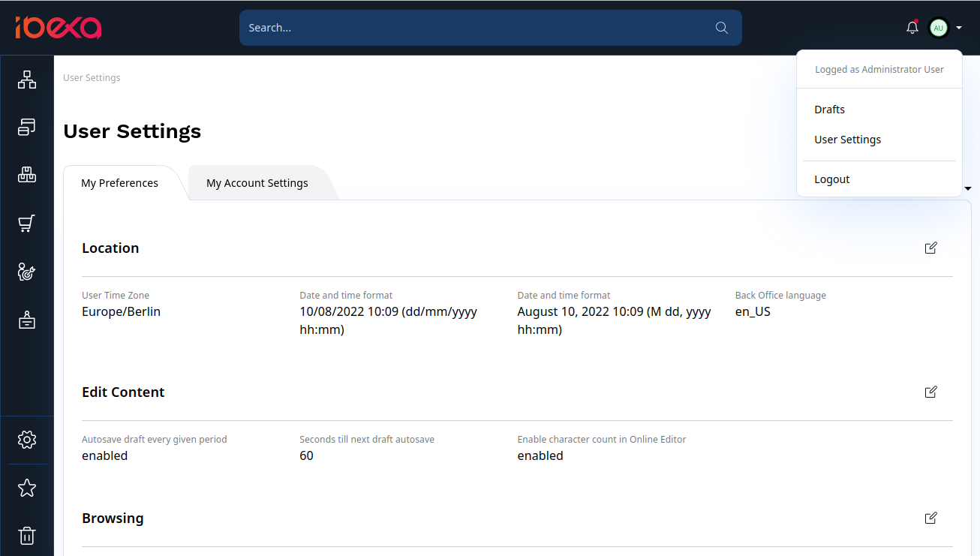Open the person-and-target sidebar icon
Screen dimensions: 980x556
tap(27, 272)
